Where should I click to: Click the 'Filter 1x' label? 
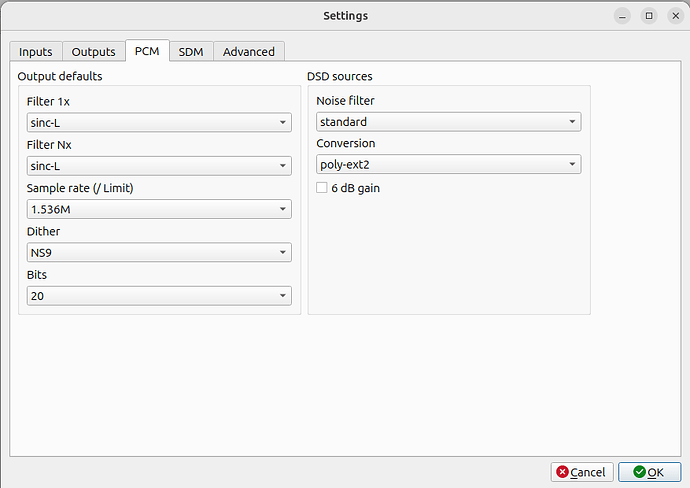(x=48, y=102)
